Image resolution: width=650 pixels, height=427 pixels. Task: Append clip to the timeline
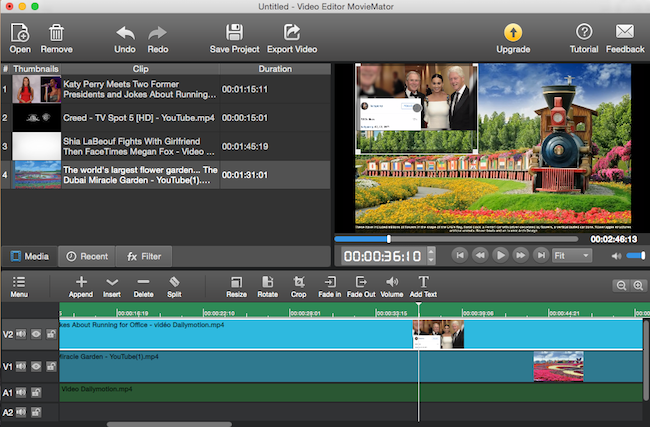81,287
